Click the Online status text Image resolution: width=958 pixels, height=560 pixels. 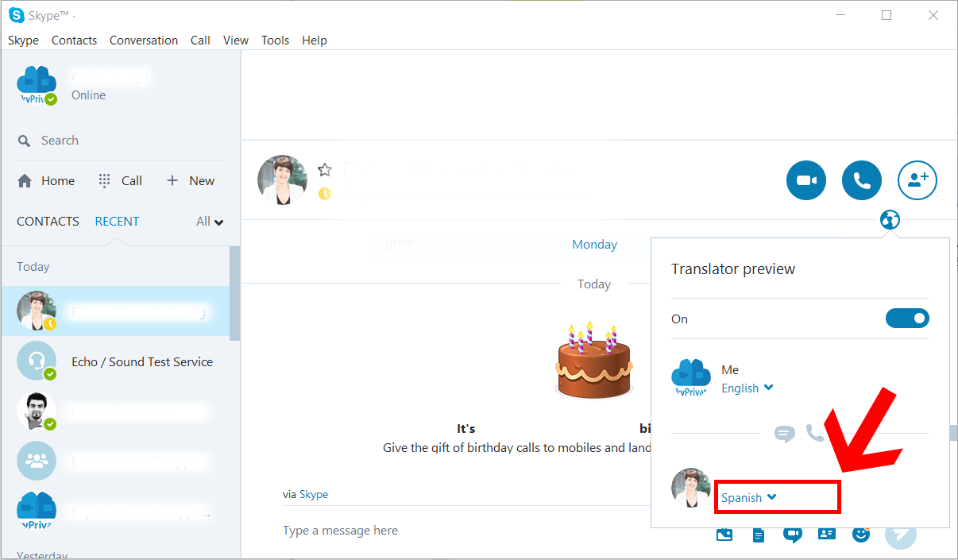click(x=88, y=95)
